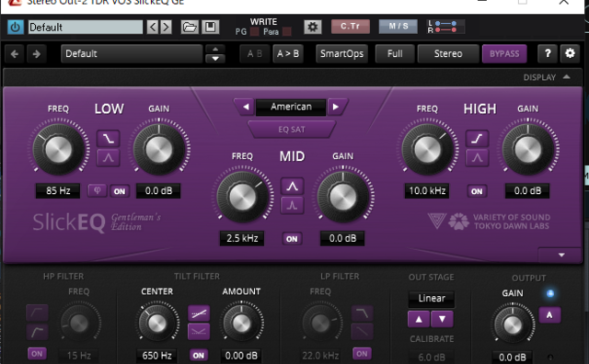589x364 pixels.
Task: Toggle the MID band ON button
Action: point(292,239)
